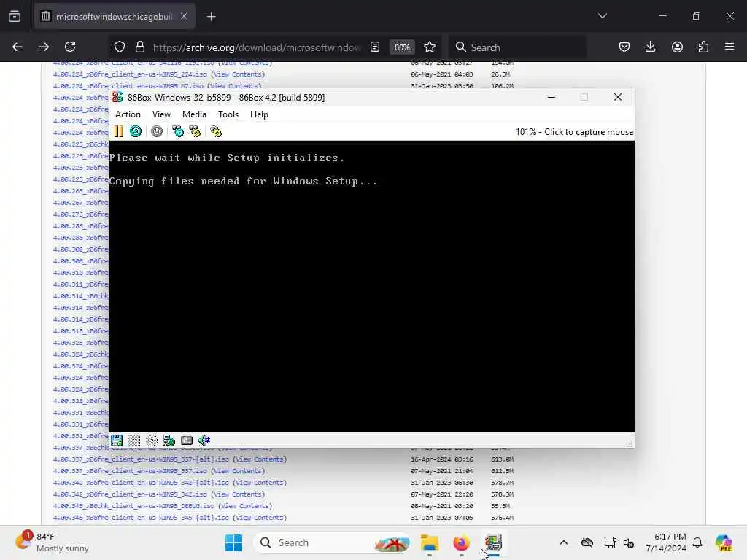Image resolution: width=747 pixels, height=560 pixels.
Task: Open the Copilot icon on taskbar
Action: tap(724, 542)
